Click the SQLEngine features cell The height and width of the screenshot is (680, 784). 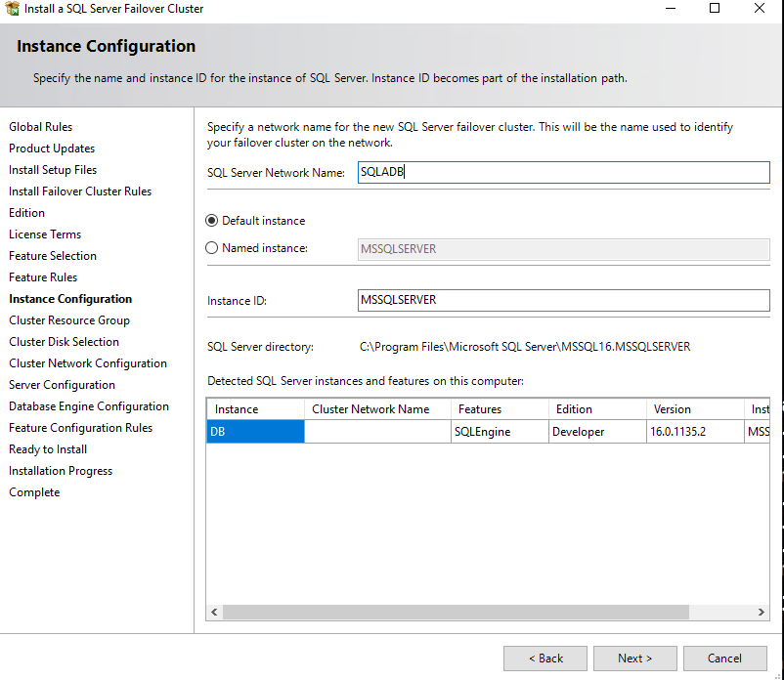(x=500, y=432)
